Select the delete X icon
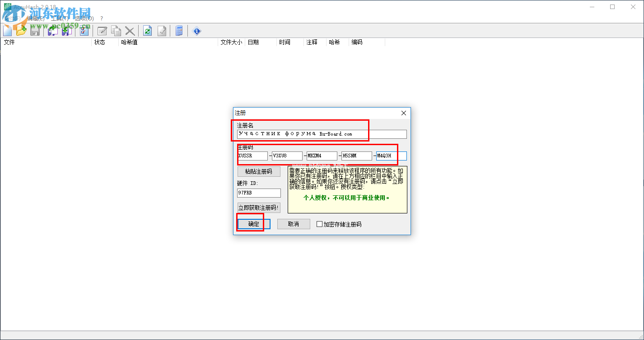This screenshot has width=644, height=340. point(131,31)
